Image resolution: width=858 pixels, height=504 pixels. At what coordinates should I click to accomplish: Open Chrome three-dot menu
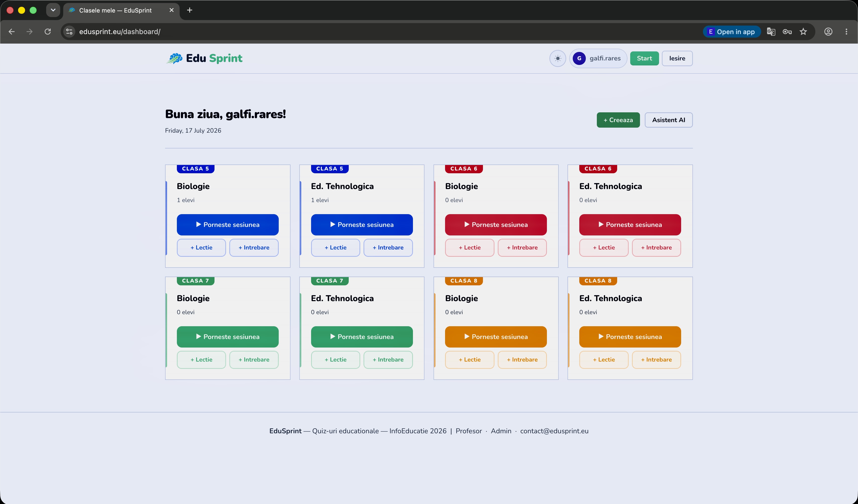(846, 32)
